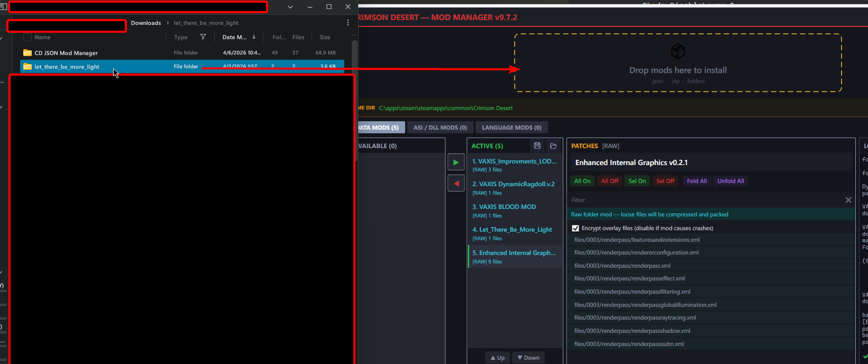Click the open-folder icon in ACTIVE header
Image resolution: width=868 pixels, height=364 pixels.
[553, 146]
